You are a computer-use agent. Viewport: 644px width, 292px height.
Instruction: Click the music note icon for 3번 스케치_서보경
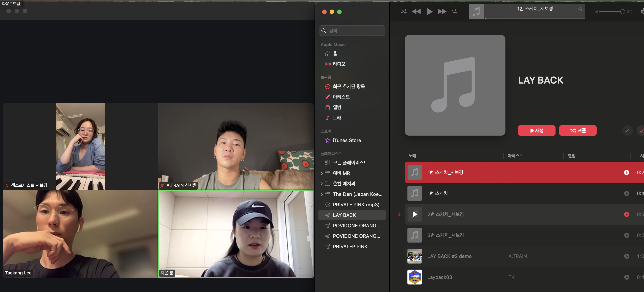click(415, 235)
